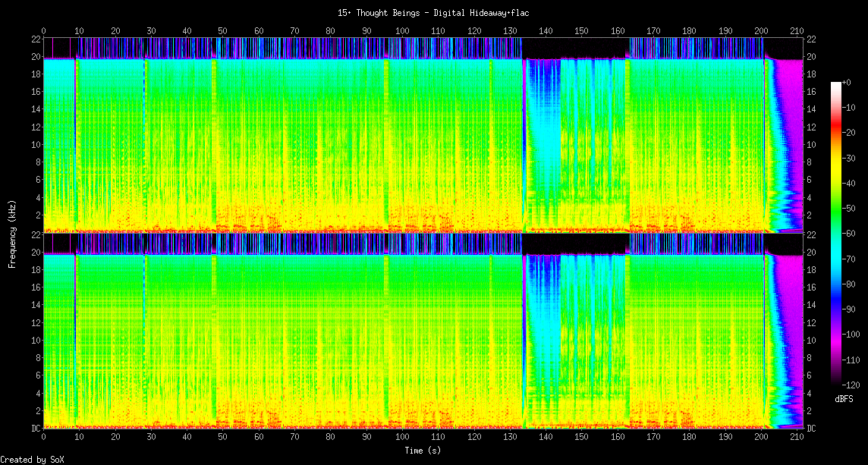
Task: Click the 'DC' label at the bottom-left corner
Action: point(36,428)
